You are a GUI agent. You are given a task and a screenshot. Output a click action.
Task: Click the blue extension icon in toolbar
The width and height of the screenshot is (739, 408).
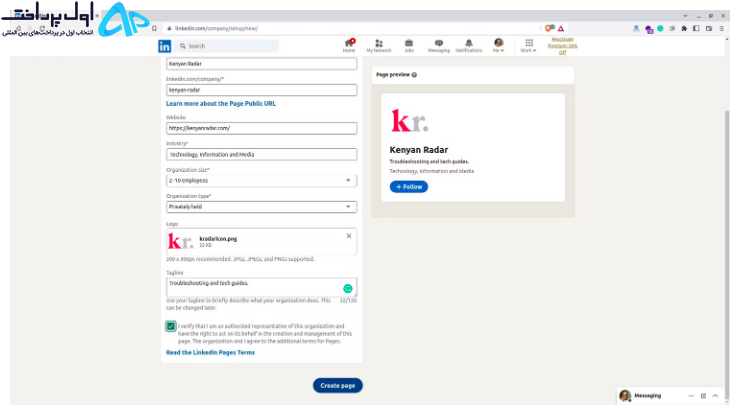pos(636,29)
